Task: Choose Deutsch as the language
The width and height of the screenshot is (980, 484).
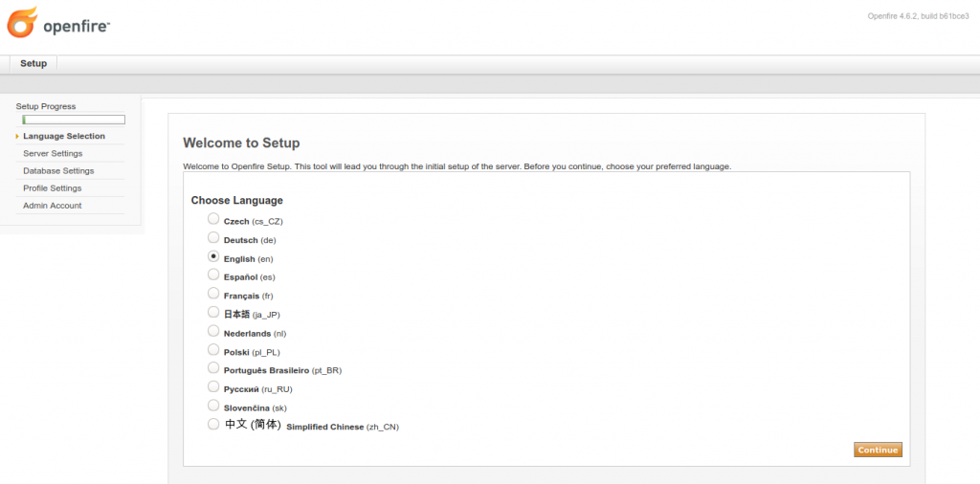Action: click(x=213, y=238)
